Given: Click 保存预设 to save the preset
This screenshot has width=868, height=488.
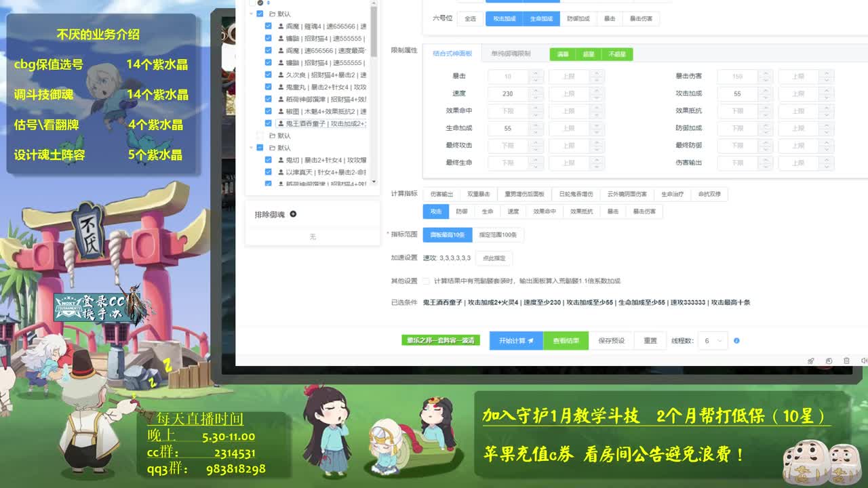Looking at the screenshot, I should pos(611,340).
